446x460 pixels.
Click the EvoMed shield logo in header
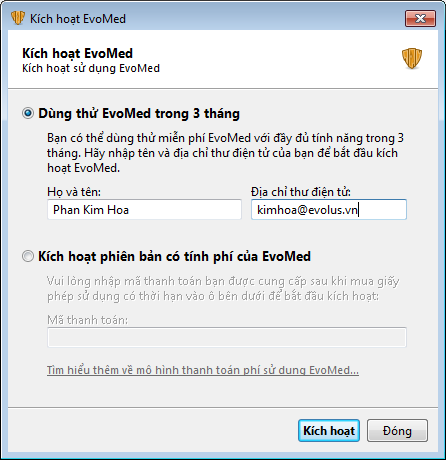(412, 58)
